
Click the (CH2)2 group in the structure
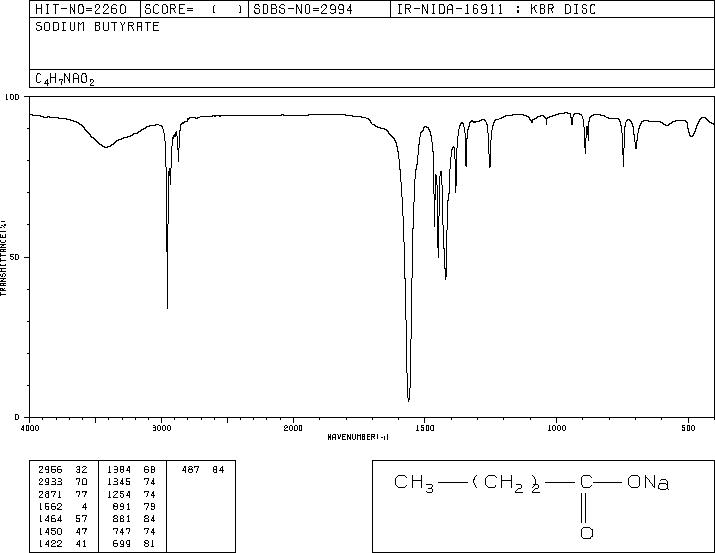506,484
